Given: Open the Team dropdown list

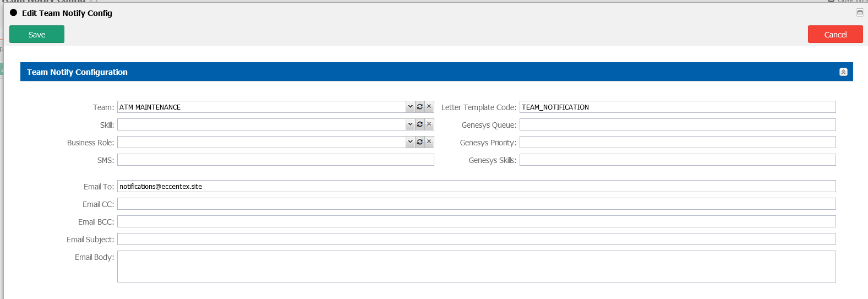Looking at the screenshot, I should [x=410, y=107].
